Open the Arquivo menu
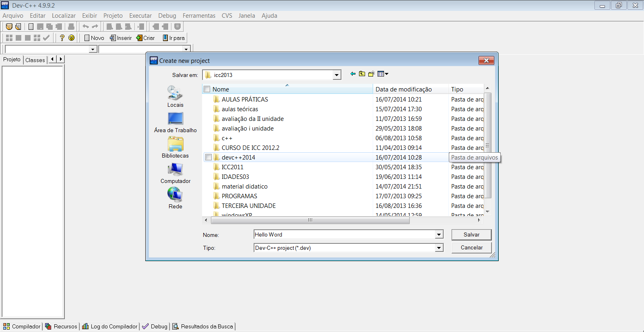The width and height of the screenshot is (644, 332). coord(13,16)
